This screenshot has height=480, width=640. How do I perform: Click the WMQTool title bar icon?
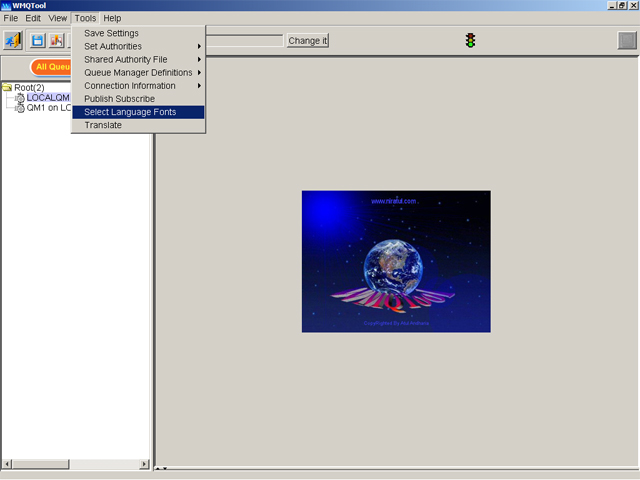coord(6,6)
